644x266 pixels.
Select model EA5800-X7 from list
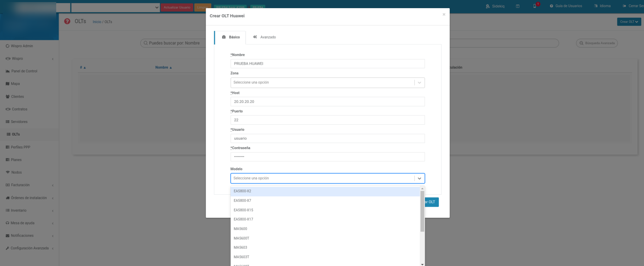[x=325, y=201]
